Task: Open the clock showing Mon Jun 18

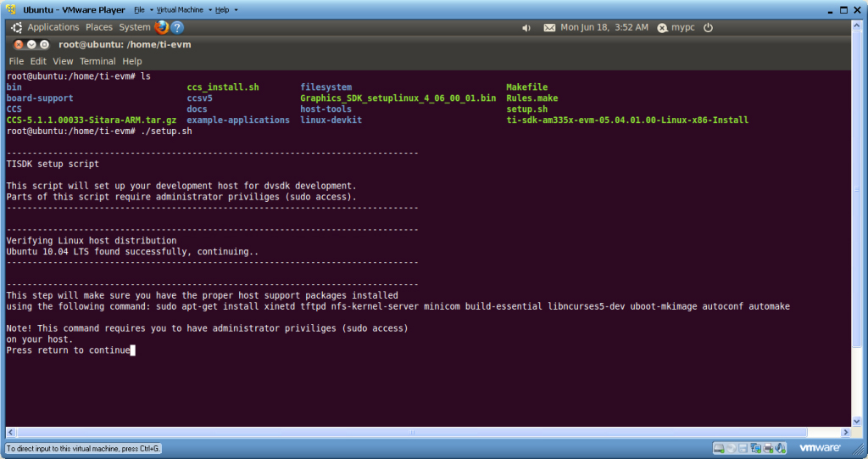Action: 604,27
